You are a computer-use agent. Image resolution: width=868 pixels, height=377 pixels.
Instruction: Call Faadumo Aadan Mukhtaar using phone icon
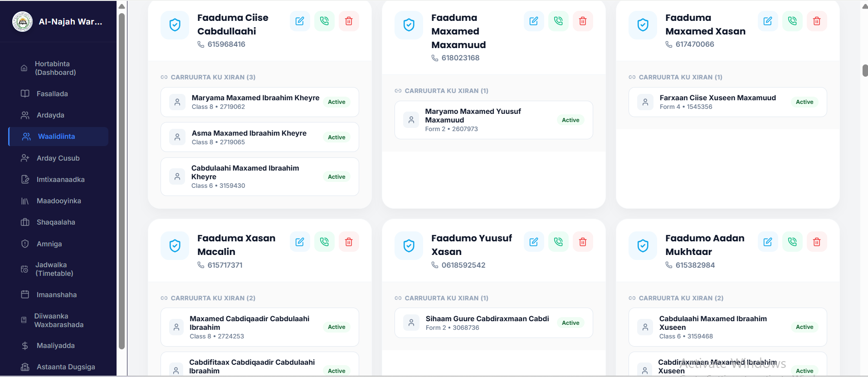click(x=792, y=242)
